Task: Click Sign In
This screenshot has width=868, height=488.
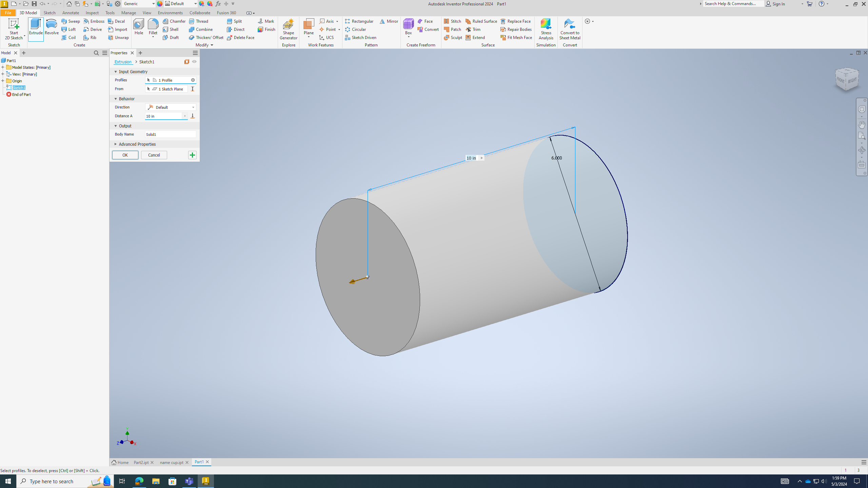Action: [x=776, y=4]
